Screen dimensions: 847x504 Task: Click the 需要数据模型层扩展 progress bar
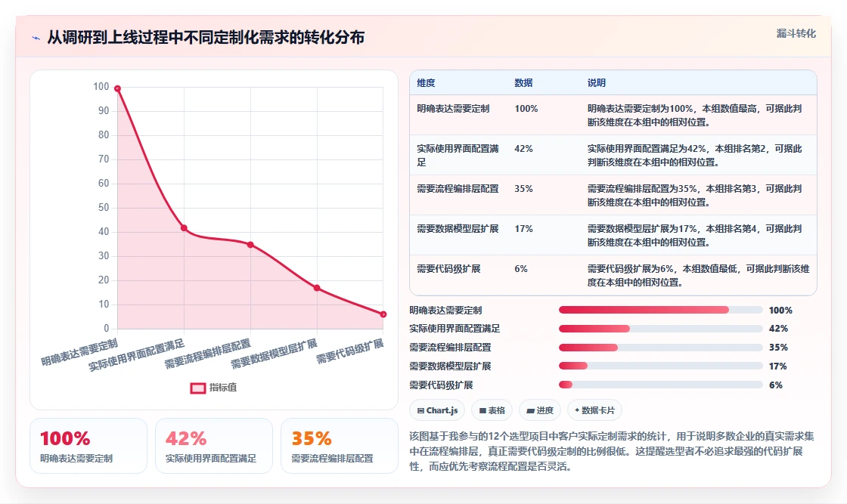(661, 366)
